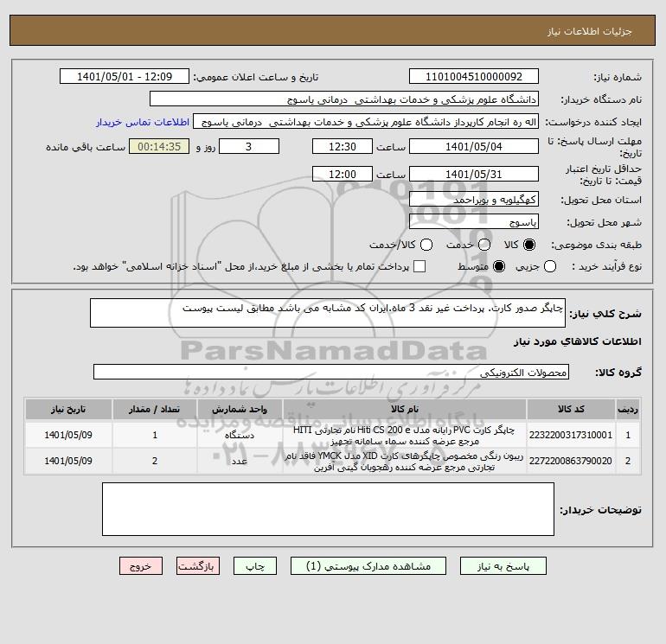Click quantity 2 in the ribbon row

point(155,461)
